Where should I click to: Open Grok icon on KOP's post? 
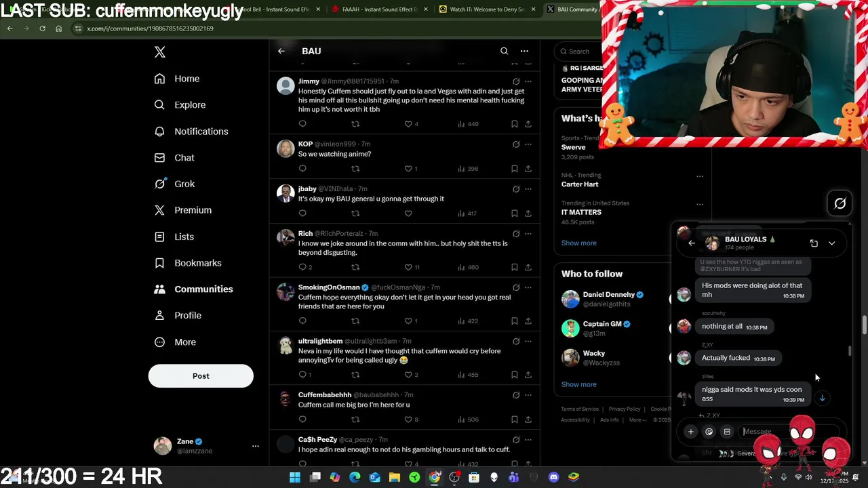point(516,144)
